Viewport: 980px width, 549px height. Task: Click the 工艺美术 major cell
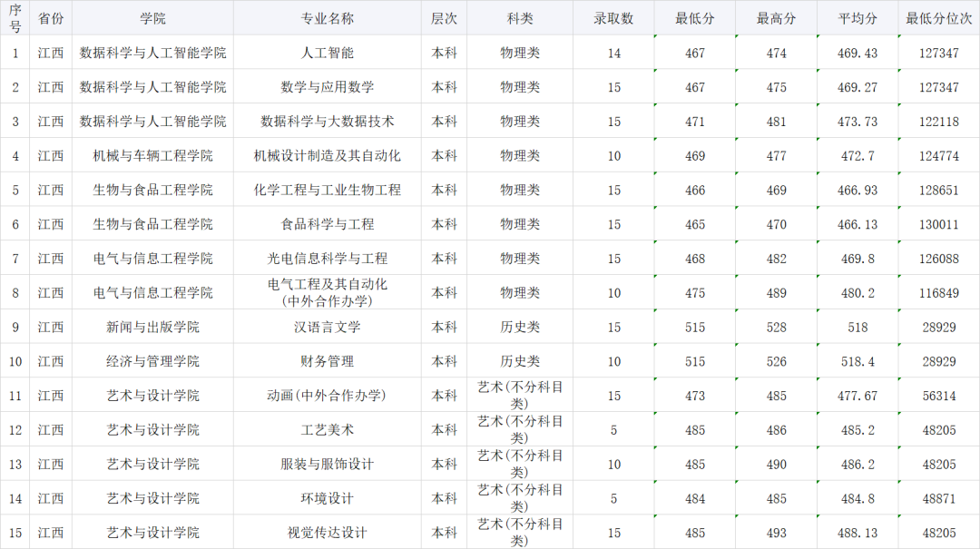327,430
